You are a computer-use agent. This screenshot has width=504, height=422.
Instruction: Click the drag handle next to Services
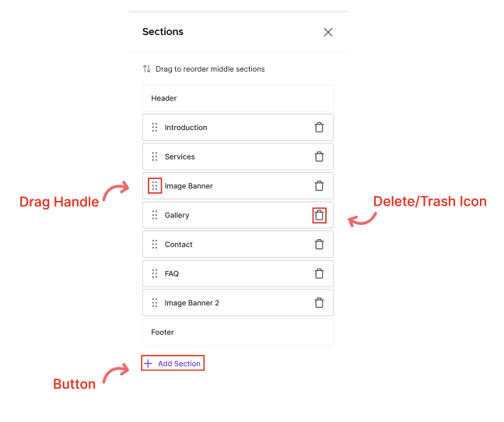[x=155, y=156]
